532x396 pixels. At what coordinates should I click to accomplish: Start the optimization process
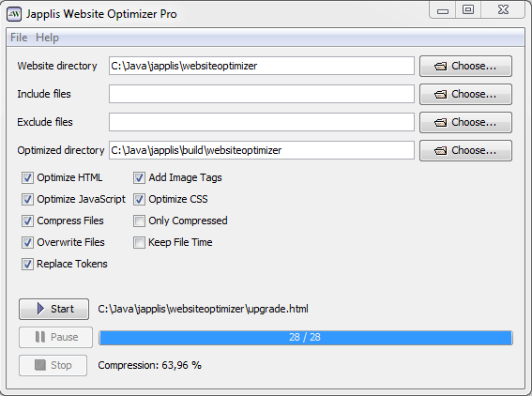pos(53,309)
